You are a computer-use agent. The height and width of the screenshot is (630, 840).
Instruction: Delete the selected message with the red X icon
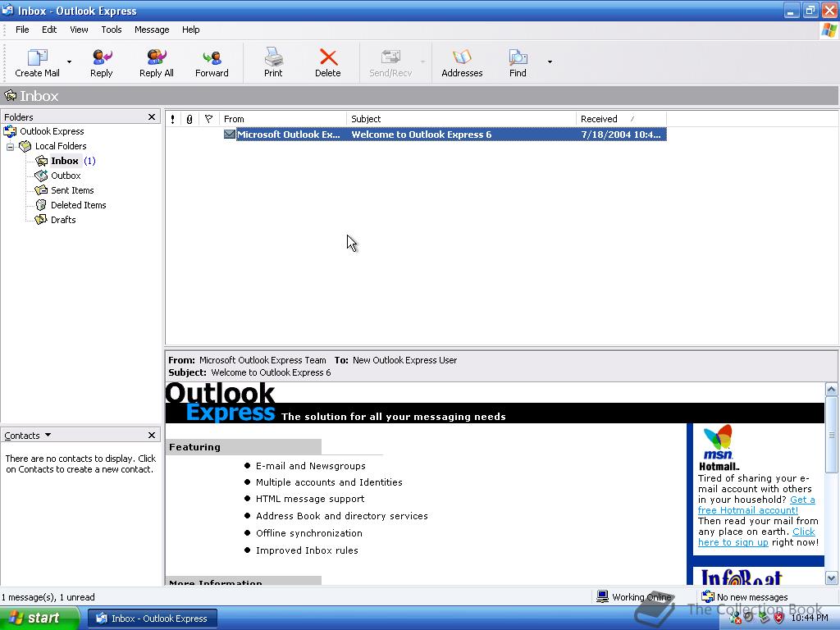coord(328,57)
